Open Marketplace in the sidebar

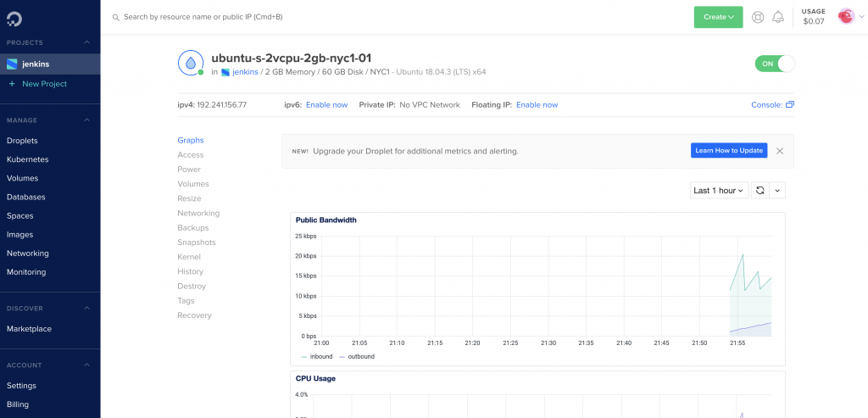(29, 329)
